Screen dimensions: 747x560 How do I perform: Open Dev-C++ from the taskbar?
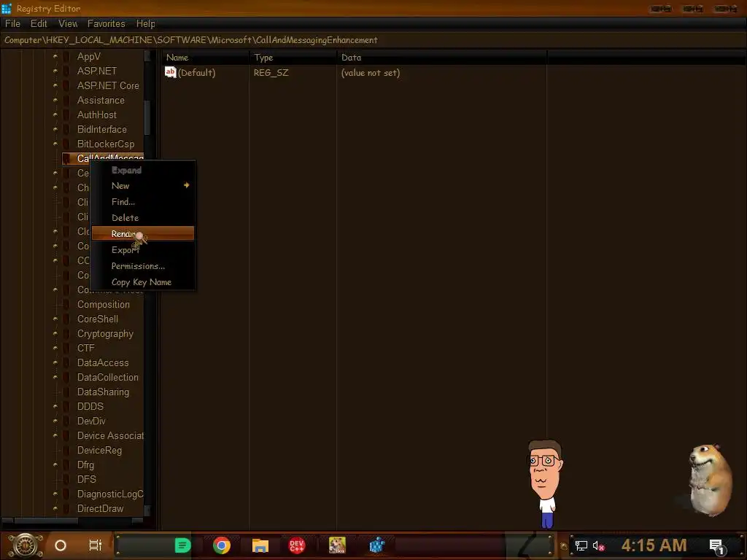coord(297,545)
